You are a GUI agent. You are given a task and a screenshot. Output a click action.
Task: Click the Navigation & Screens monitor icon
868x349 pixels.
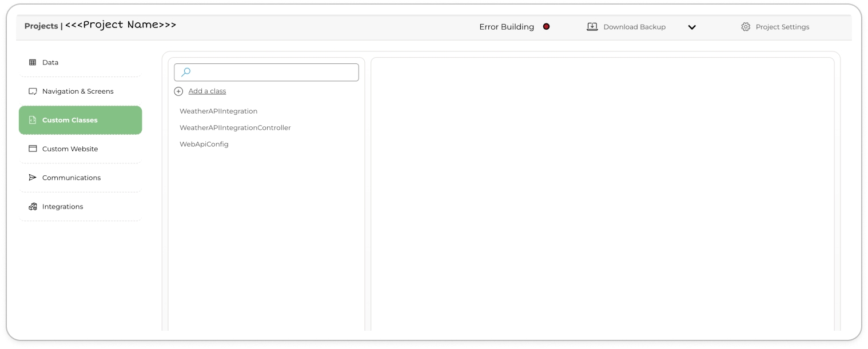click(33, 91)
